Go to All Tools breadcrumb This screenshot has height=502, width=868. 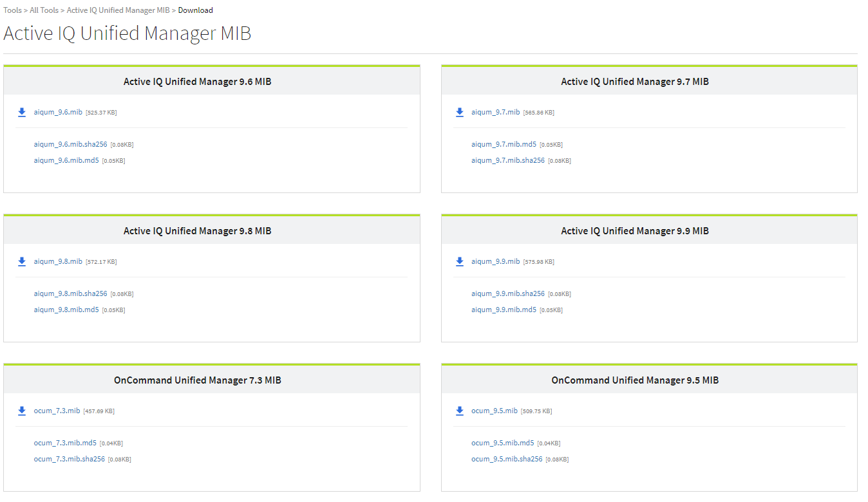[x=44, y=10]
